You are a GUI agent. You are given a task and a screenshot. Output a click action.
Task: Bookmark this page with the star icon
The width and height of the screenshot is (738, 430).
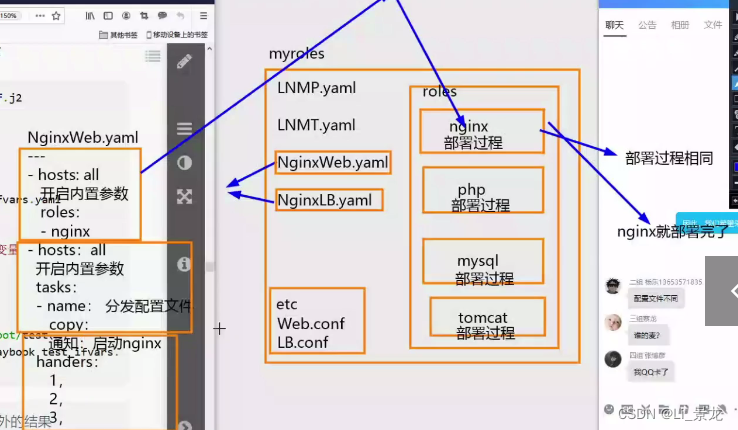[x=56, y=16]
